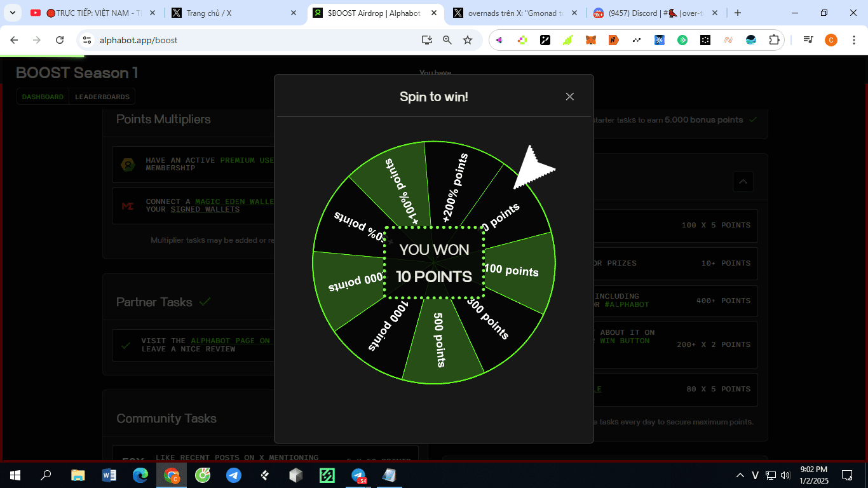The height and width of the screenshot is (488, 868).
Task: Reload the alphabot.app page
Action: (x=60, y=40)
